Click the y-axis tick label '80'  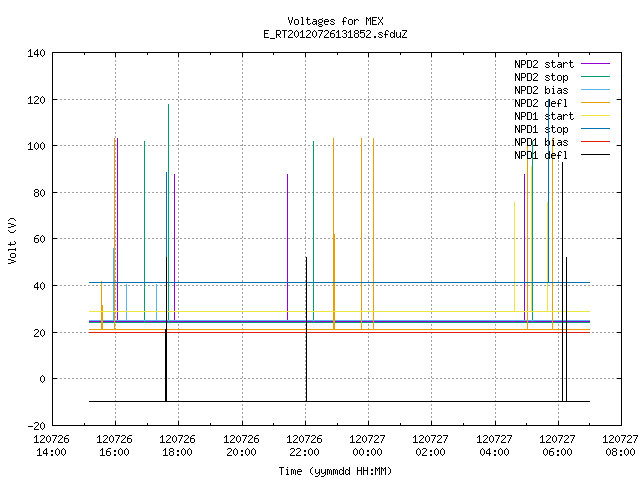[x=40, y=193]
